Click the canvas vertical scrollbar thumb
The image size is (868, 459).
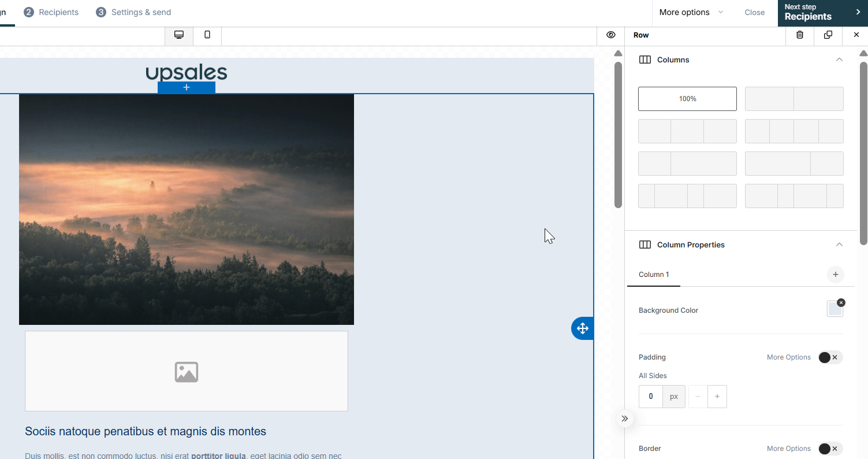tap(618, 134)
